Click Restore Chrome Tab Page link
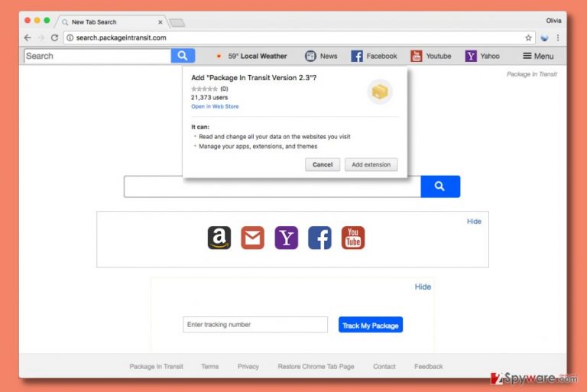The image size is (587, 392). click(316, 367)
